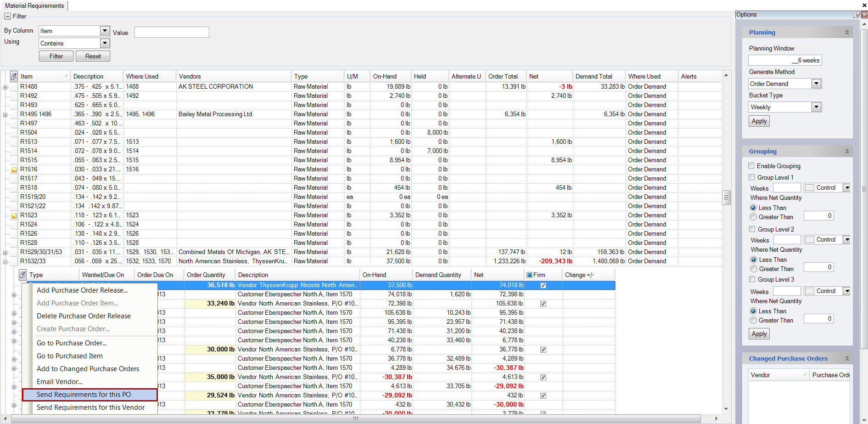Click the Reset button

coord(93,56)
